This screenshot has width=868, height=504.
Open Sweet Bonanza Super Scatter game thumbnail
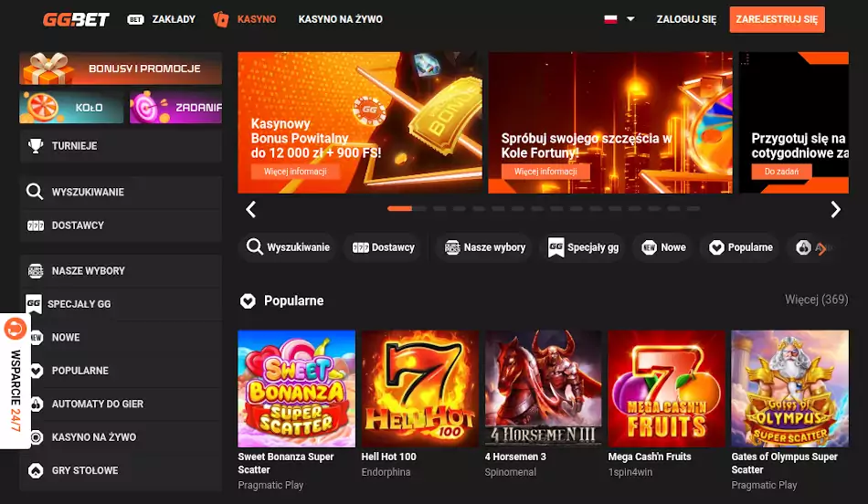point(296,388)
